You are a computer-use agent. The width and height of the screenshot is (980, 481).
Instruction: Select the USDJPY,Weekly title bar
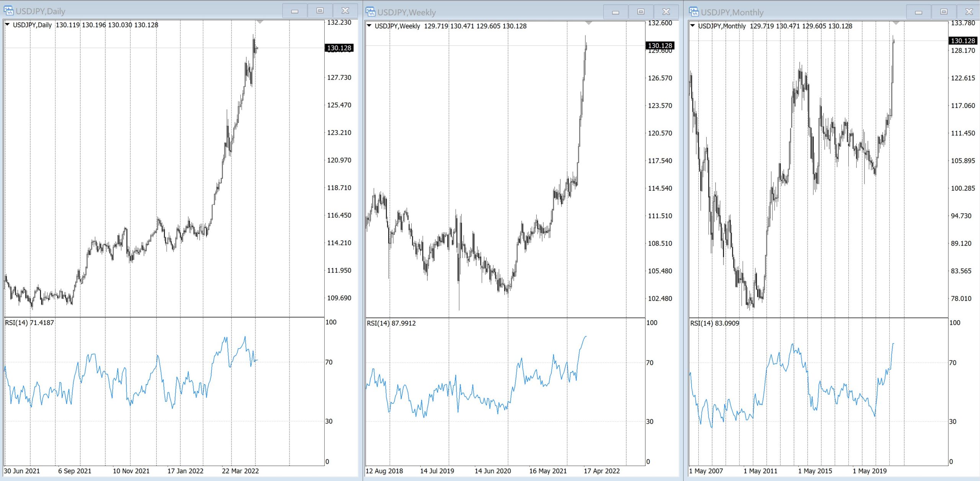coord(498,12)
